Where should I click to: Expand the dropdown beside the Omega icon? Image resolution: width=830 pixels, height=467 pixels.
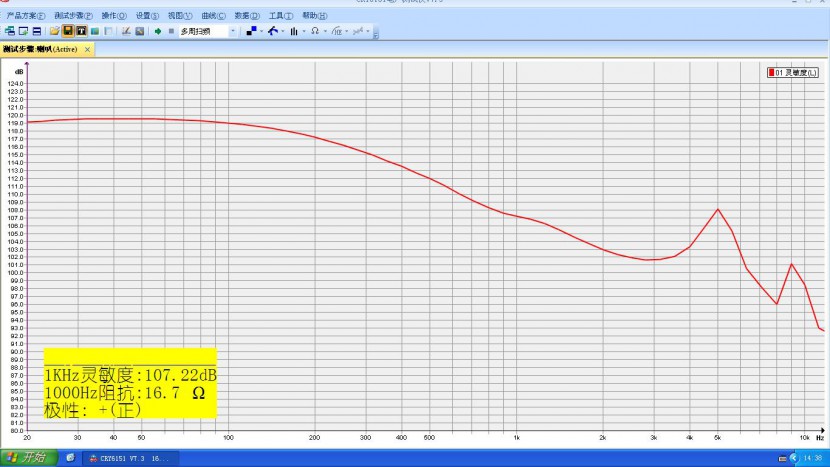pos(325,31)
